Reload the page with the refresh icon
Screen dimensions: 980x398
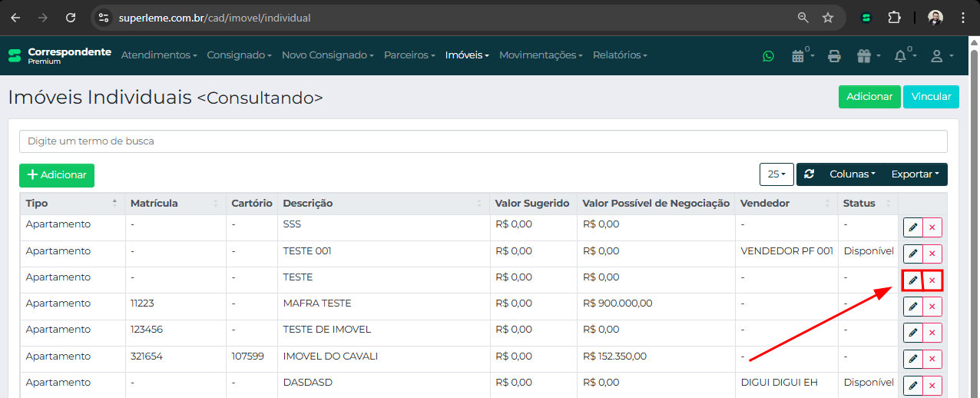[71, 18]
